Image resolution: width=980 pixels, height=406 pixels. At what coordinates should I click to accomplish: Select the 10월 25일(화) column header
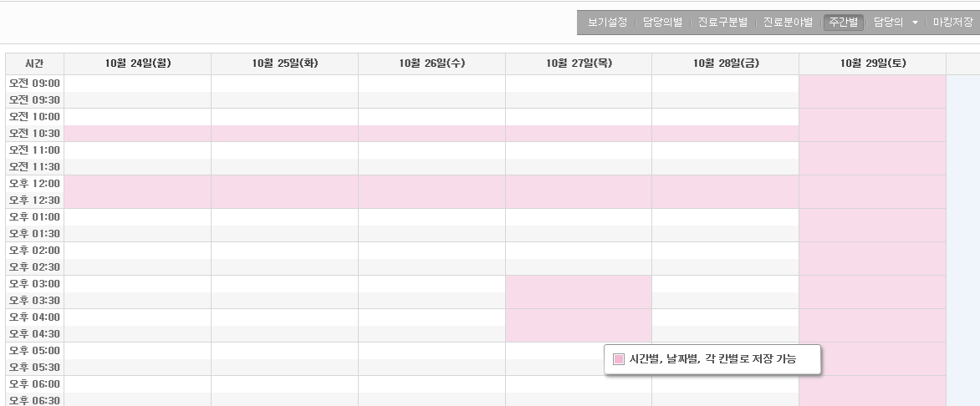tap(284, 63)
